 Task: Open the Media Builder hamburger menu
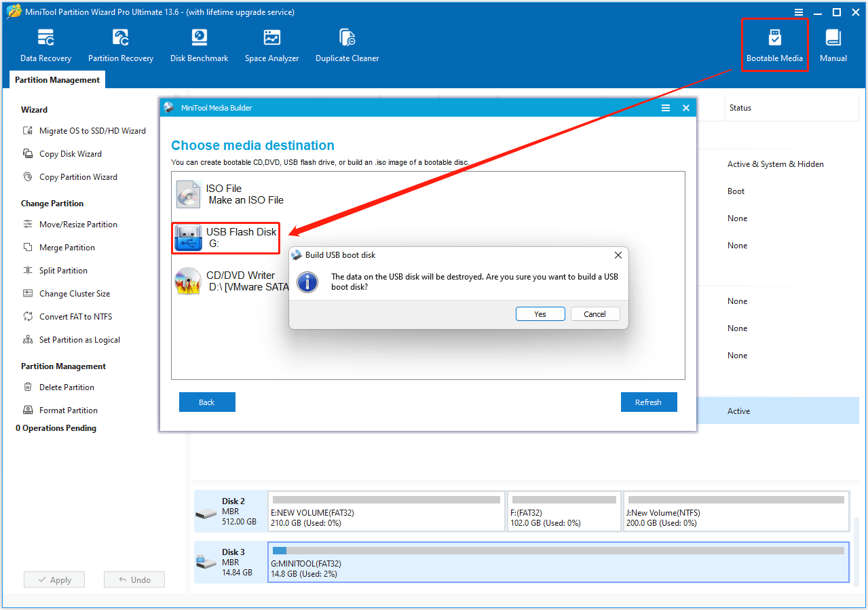point(666,108)
